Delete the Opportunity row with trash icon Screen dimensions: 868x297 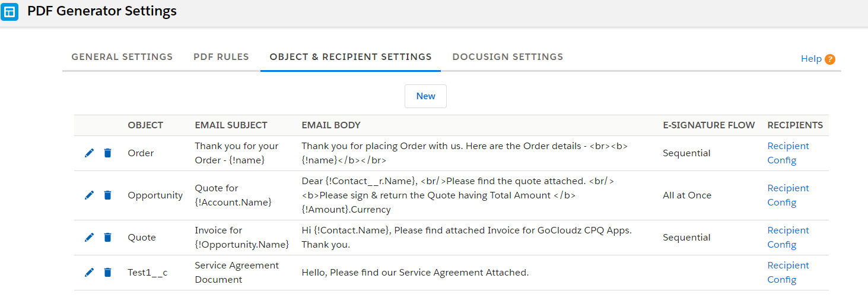[x=107, y=195]
